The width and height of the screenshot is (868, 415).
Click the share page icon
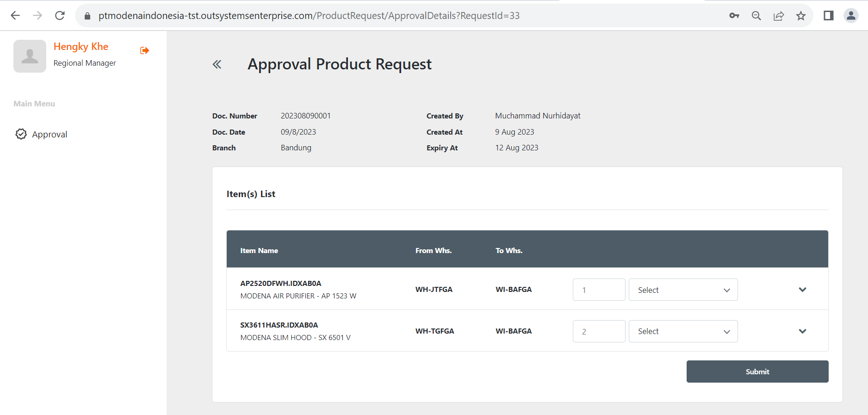(x=779, y=16)
